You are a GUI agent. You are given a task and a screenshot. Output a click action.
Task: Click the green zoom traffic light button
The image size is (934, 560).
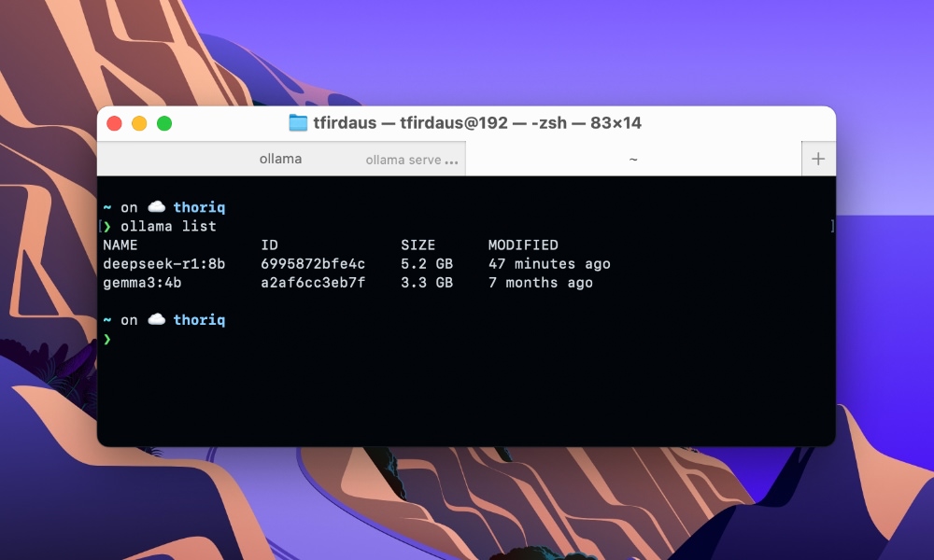point(164,122)
